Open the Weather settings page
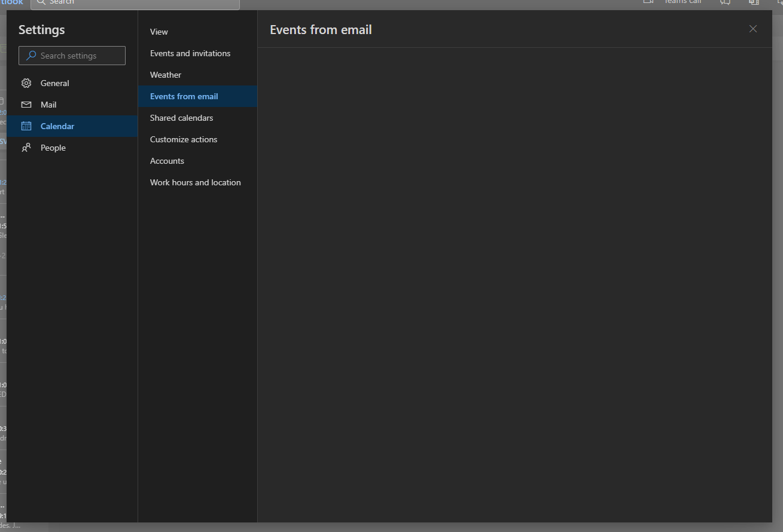Image resolution: width=783 pixels, height=532 pixels. (x=197, y=75)
